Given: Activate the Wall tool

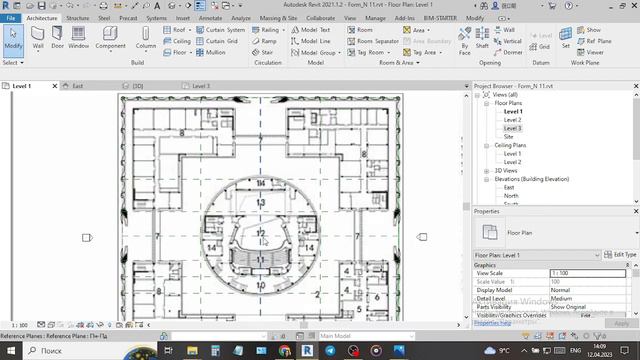Looking at the screenshot, I should point(38,38).
